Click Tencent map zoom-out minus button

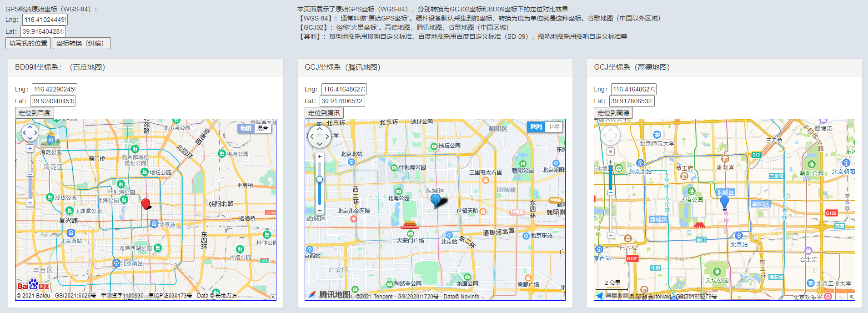point(320,211)
